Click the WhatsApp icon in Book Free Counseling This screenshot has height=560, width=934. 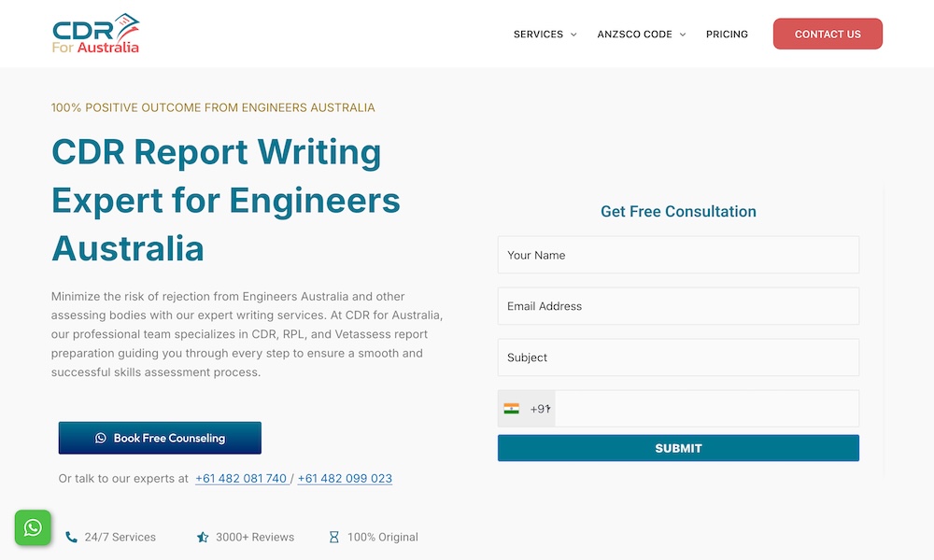click(x=101, y=438)
